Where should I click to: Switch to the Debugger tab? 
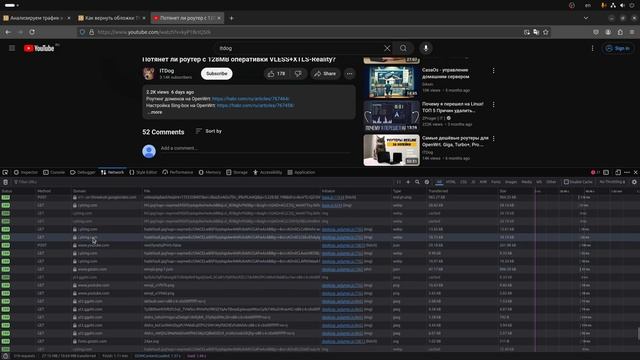(x=82, y=172)
